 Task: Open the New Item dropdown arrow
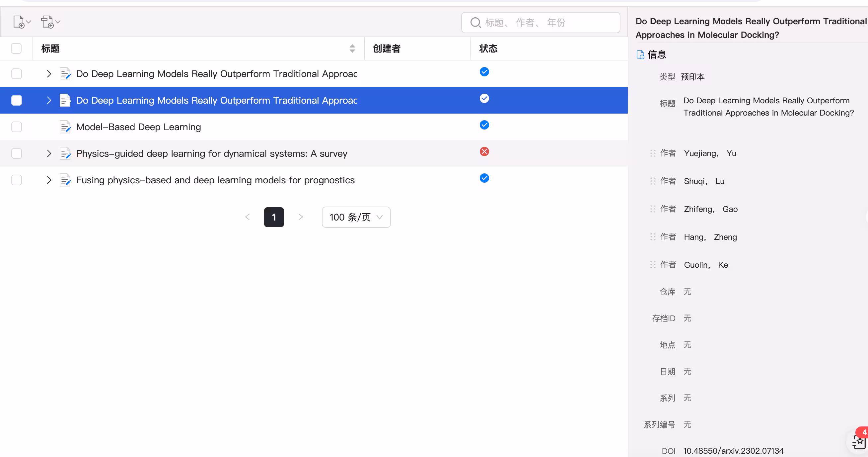(29, 22)
